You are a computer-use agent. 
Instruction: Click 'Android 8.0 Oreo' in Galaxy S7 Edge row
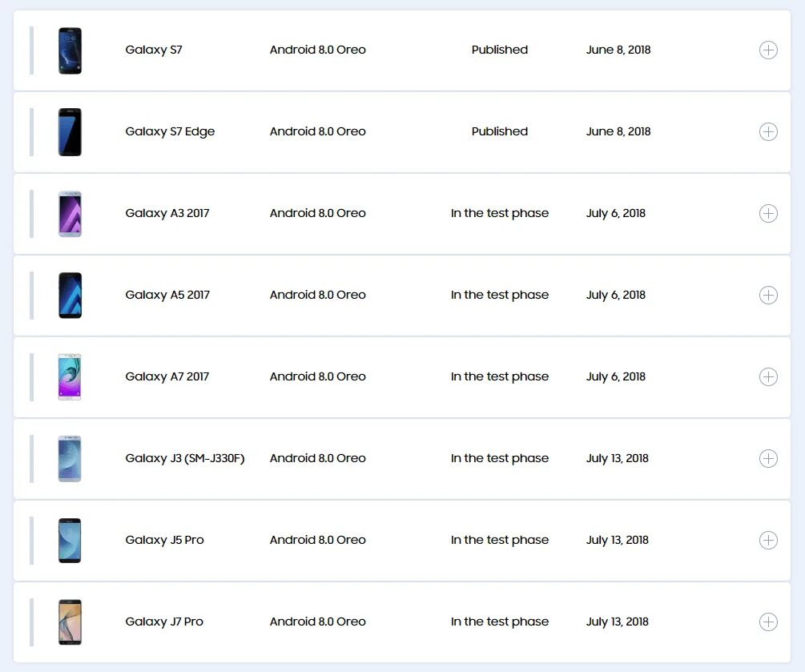[318, 131]
